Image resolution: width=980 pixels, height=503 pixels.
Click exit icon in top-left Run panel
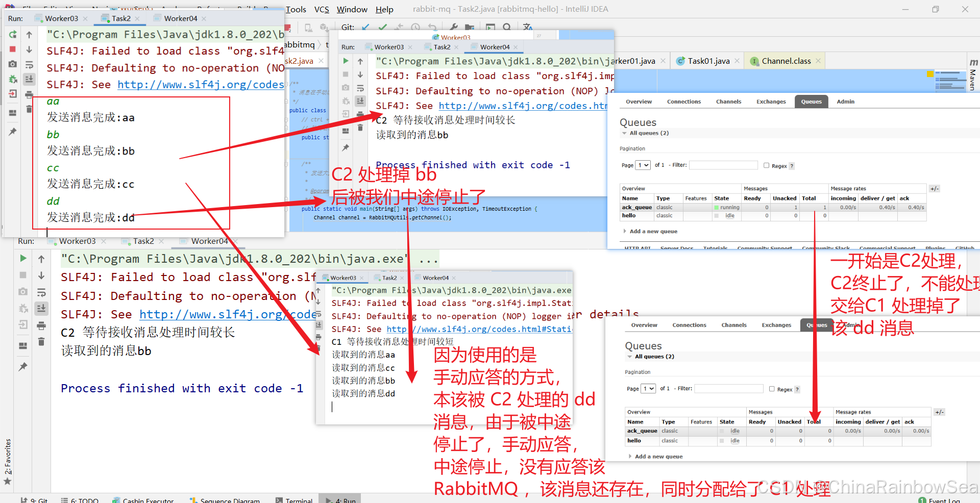click(x=13, y=94)
